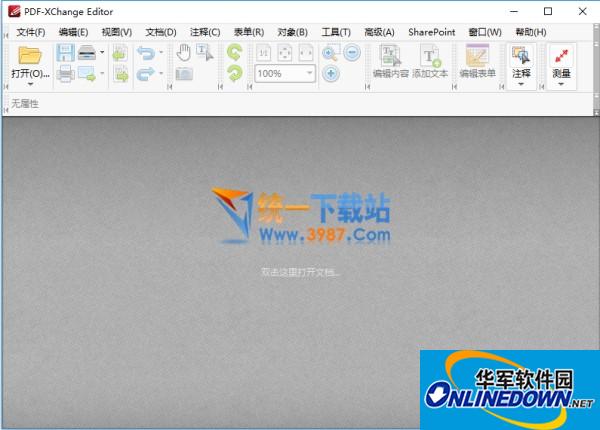Click the Open folder icon
This screenshot has width=600, height=430.
pyautogui.click(x=30, y=55)
